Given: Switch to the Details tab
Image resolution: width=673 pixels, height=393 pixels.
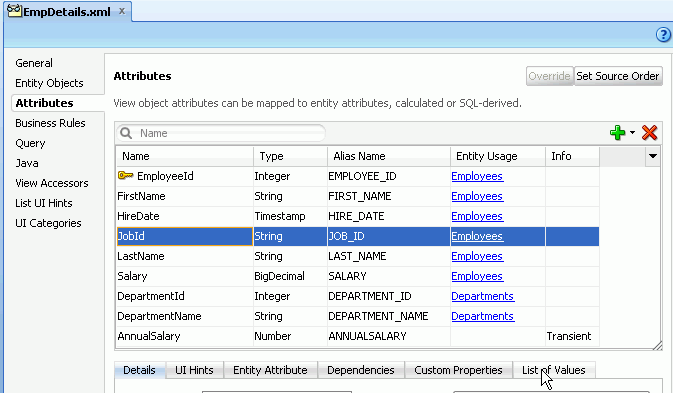Looking at the screenshot, I should (139, 370).
